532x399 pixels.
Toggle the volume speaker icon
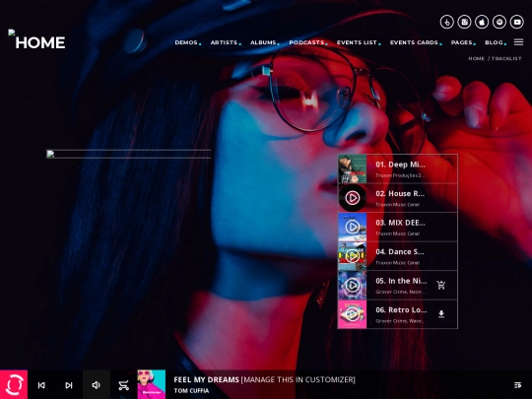pos(97,385)
